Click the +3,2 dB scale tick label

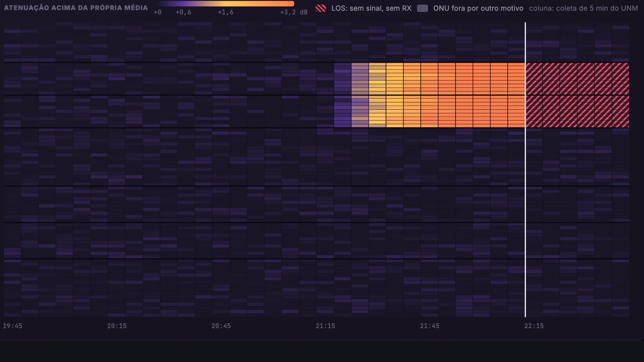[x=294, y=12]
